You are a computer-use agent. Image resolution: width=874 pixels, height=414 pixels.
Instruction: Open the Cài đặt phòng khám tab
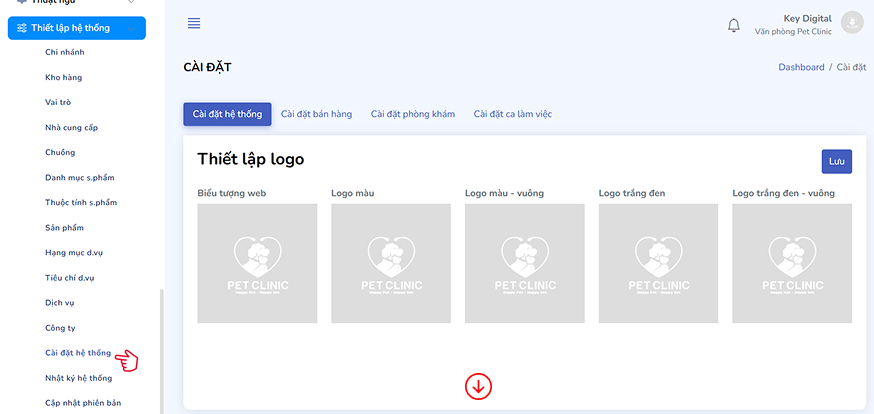point(412,114)
